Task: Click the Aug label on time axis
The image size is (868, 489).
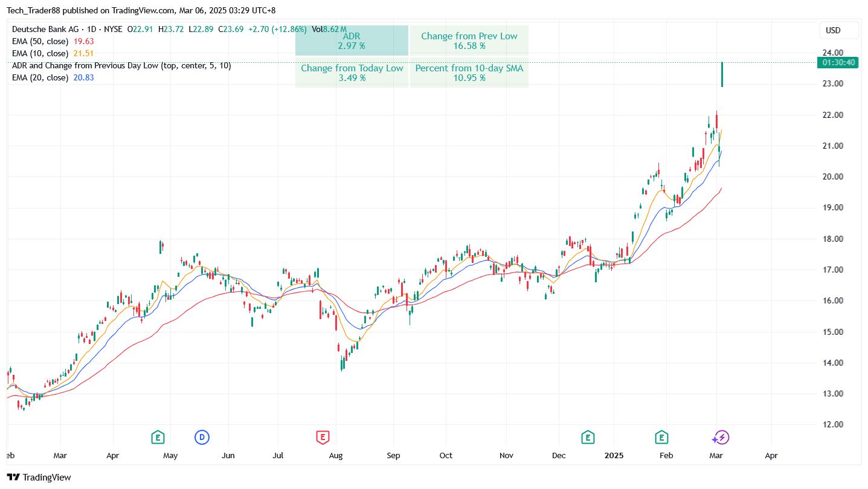Action: pyautogui.click(x=336, y=455)
